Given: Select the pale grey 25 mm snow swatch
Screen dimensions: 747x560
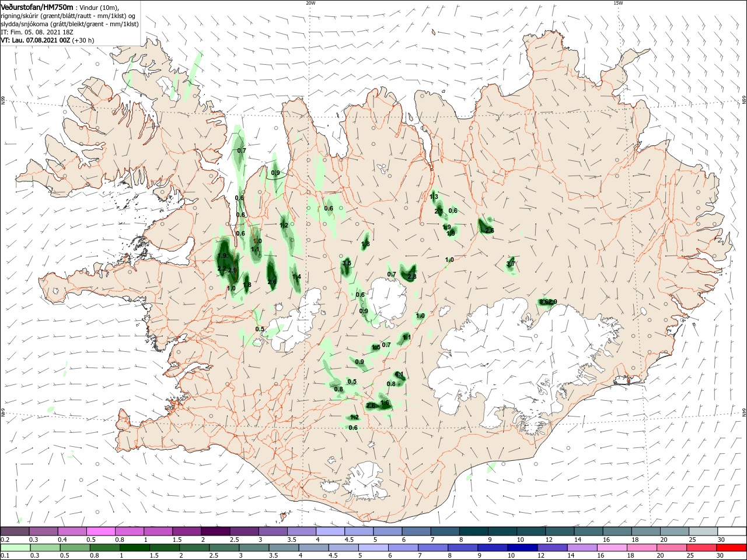Looking at the screenshot, I should click(x=703, y=531).
